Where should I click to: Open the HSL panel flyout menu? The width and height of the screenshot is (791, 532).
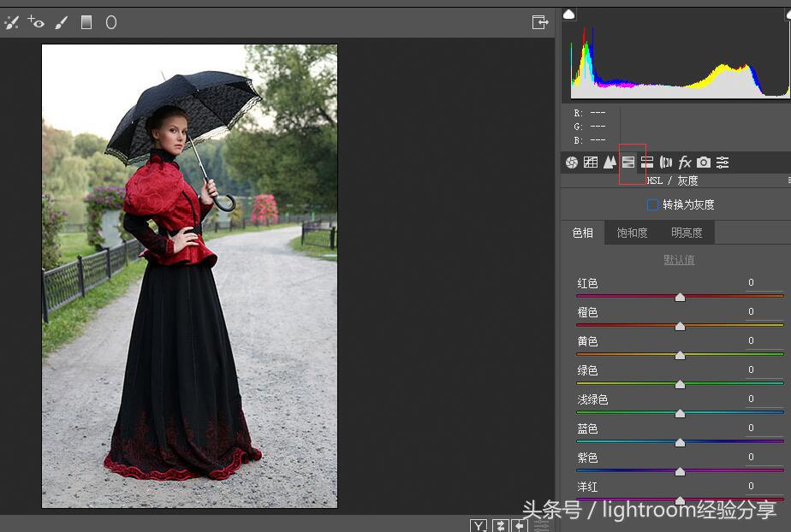[x=787, y=180]
